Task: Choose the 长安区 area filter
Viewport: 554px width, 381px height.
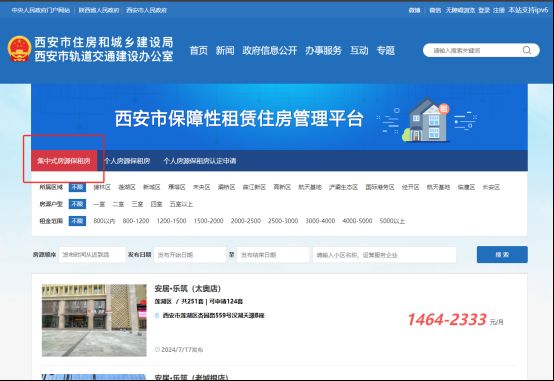Action: click(491, 187)
